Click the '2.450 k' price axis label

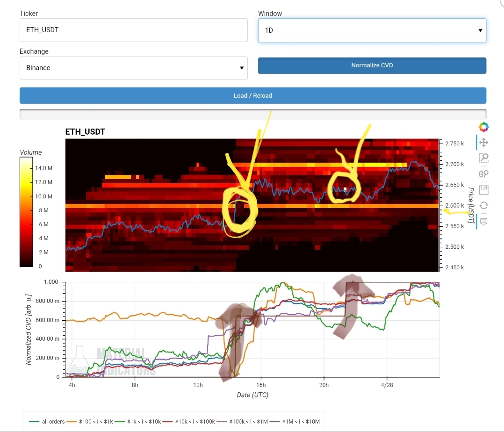(x=454, y=267)
